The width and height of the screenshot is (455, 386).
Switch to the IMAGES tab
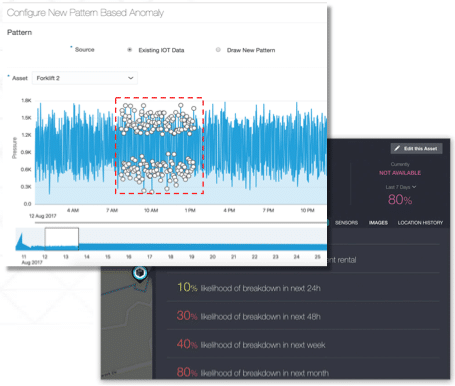tap(378, 223)
